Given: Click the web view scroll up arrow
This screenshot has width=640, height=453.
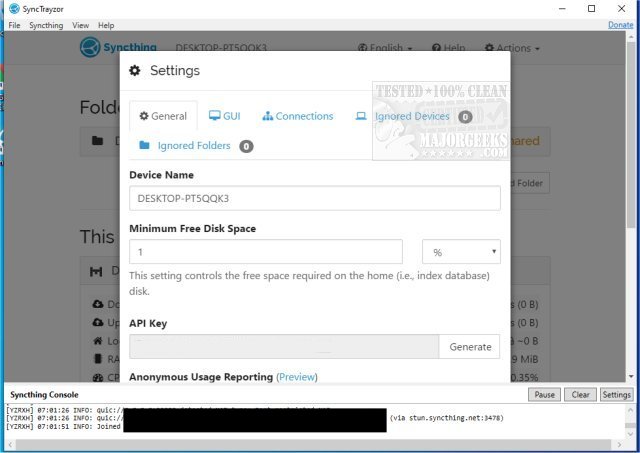Looking at the screenshot, I should [x=631, y=36].
